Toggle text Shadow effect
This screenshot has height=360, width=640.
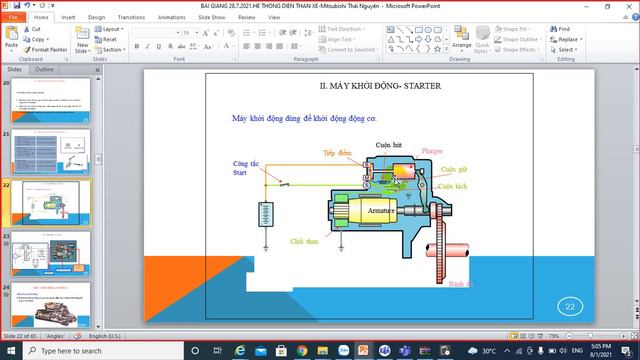(x=170, y=46)
